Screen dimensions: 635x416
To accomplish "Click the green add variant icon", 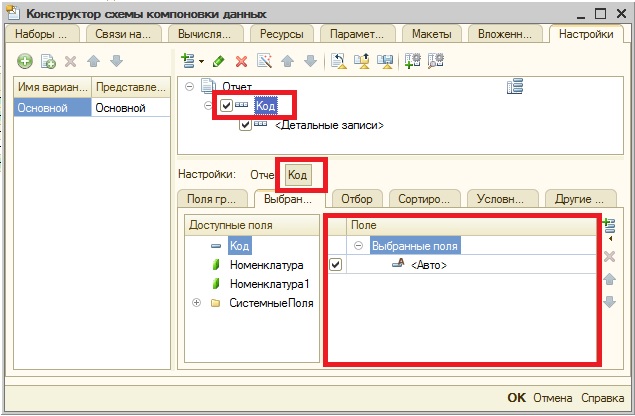I will 24,62.
